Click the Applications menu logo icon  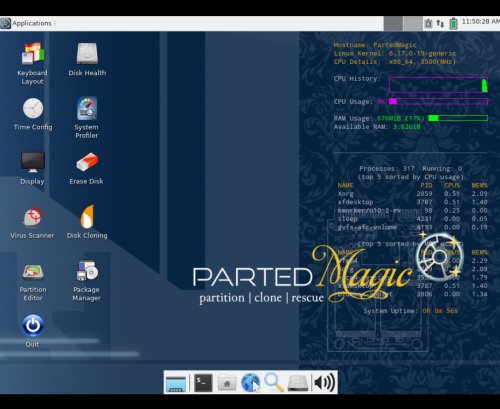[x=5, y=23]
